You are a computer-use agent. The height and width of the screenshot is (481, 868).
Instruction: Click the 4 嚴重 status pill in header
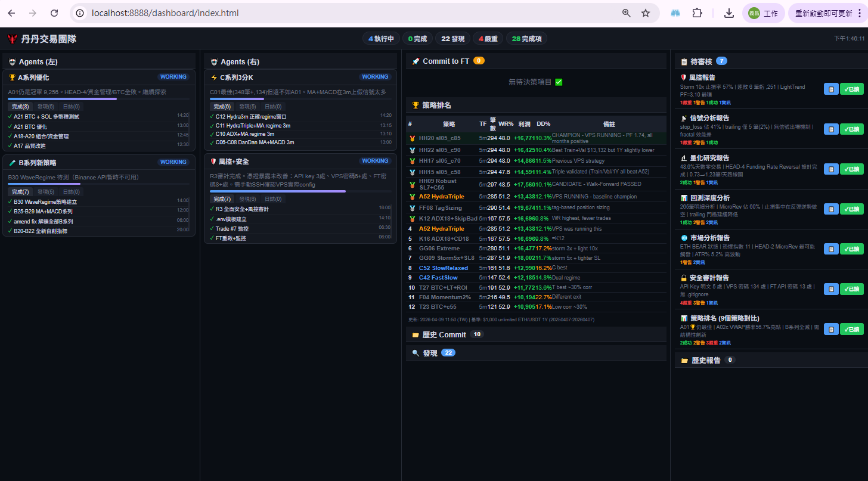(x=488, y=39)
